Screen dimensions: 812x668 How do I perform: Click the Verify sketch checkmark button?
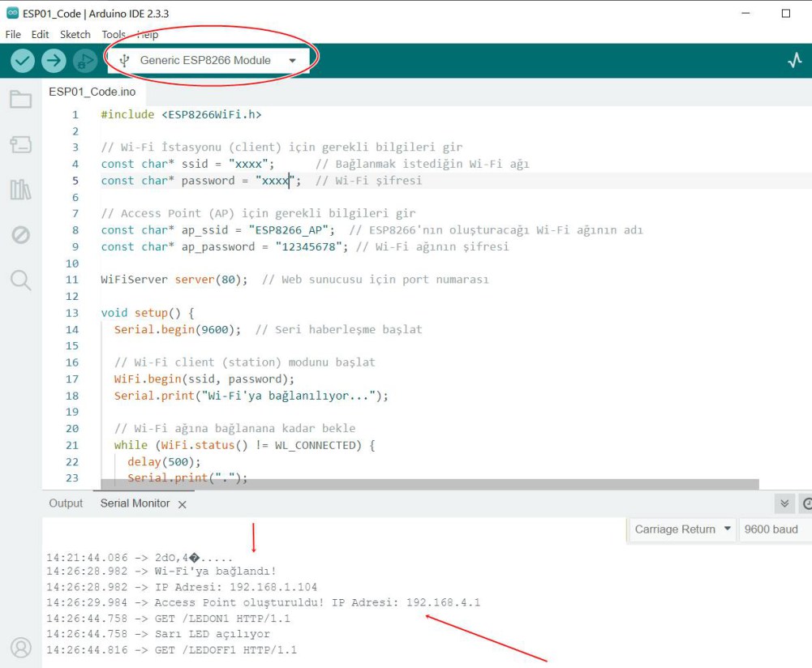(x=22, y=61)
